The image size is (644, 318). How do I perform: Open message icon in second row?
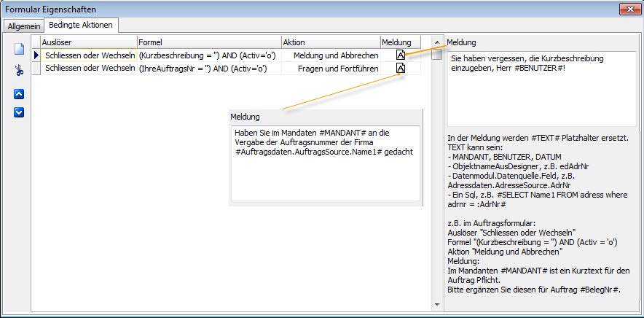coord(401,69)
